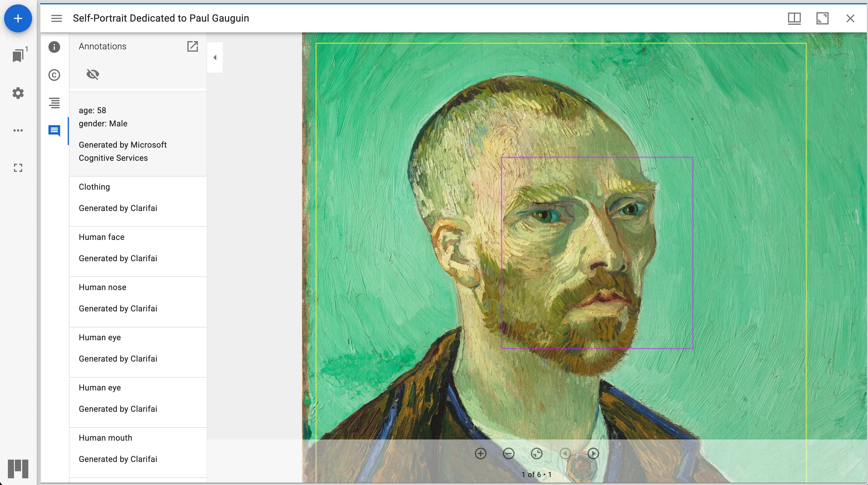Click the zoom in button

480,454
